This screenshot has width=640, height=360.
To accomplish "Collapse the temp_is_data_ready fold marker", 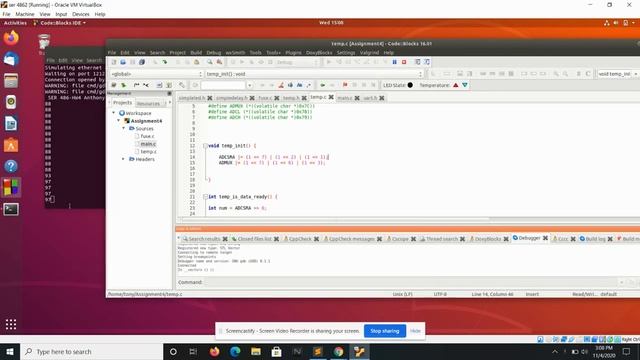I will click(x=205, y=197).
